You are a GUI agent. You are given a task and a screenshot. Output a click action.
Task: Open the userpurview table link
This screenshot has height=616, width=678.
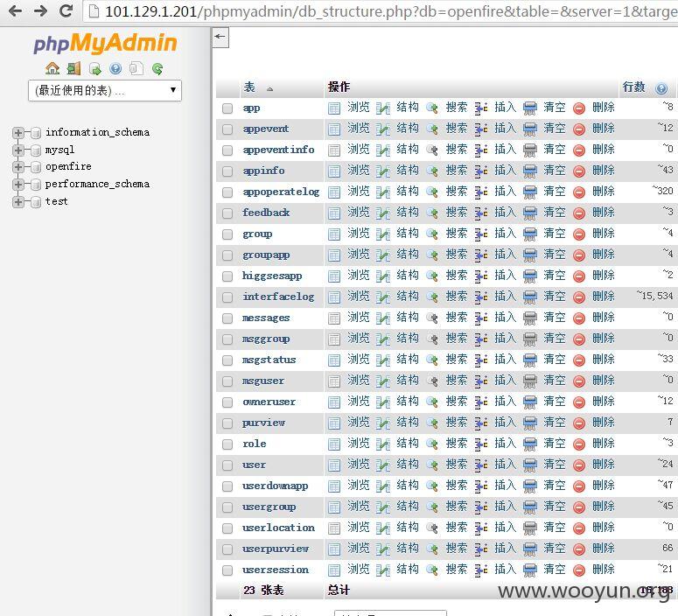tap(276, 549)
